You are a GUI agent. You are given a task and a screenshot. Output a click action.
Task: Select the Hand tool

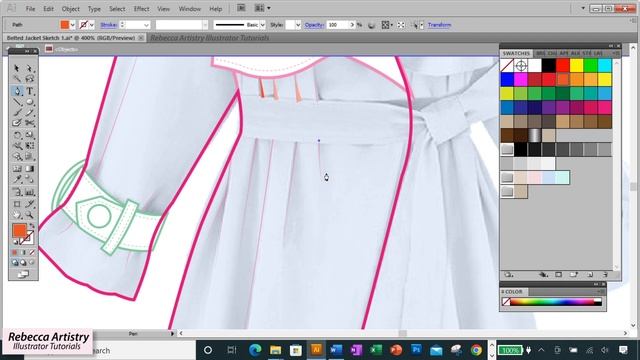click(x=17, y=215)
